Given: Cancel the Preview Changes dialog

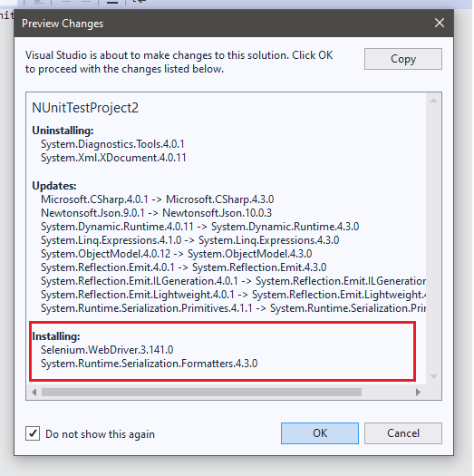Looking at the screenshot, I should 403,433.
